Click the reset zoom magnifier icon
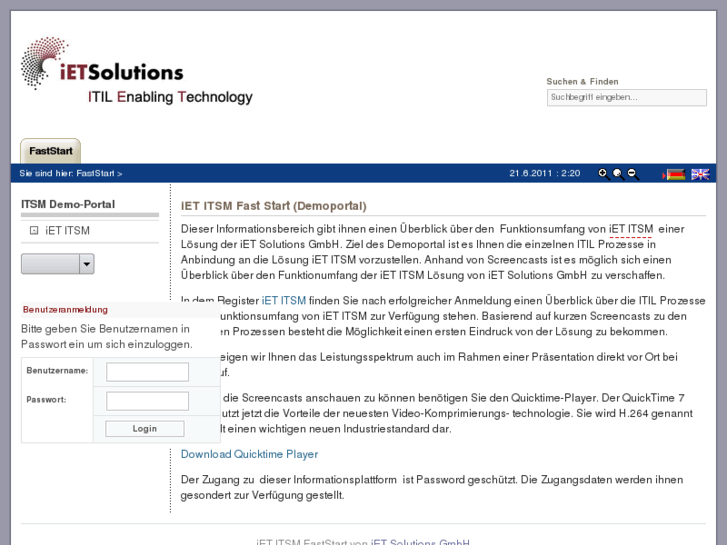Viewport: 727px width, 545px height. [x=618, y=174]
